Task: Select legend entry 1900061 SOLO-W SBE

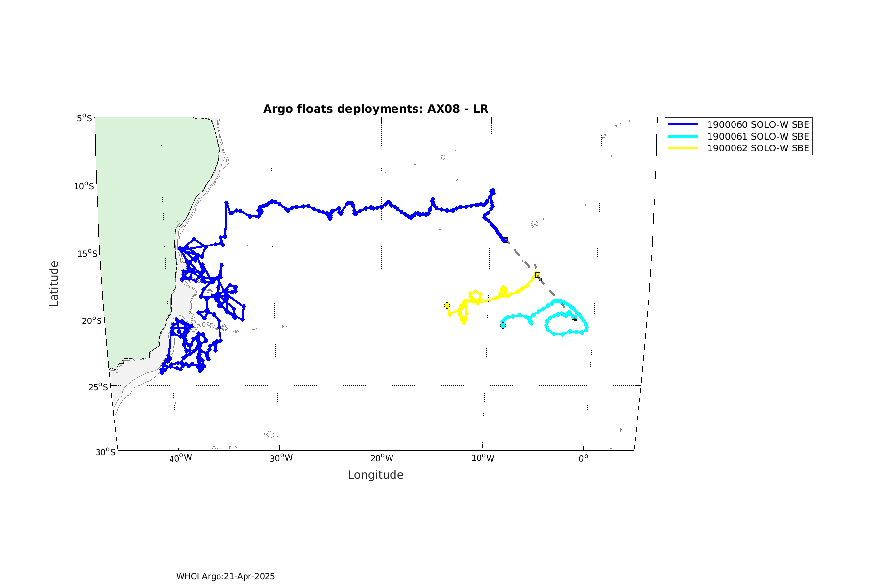Action: 758,137
